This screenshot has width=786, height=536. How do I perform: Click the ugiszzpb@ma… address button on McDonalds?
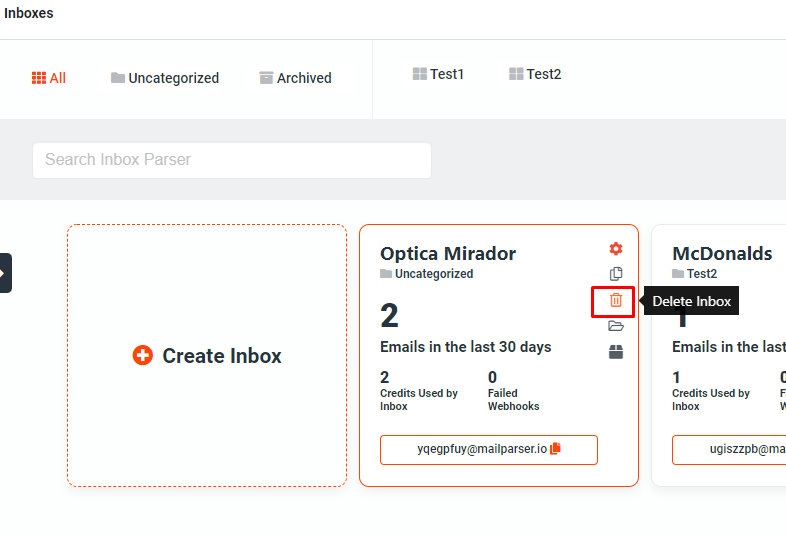[729, 450]
